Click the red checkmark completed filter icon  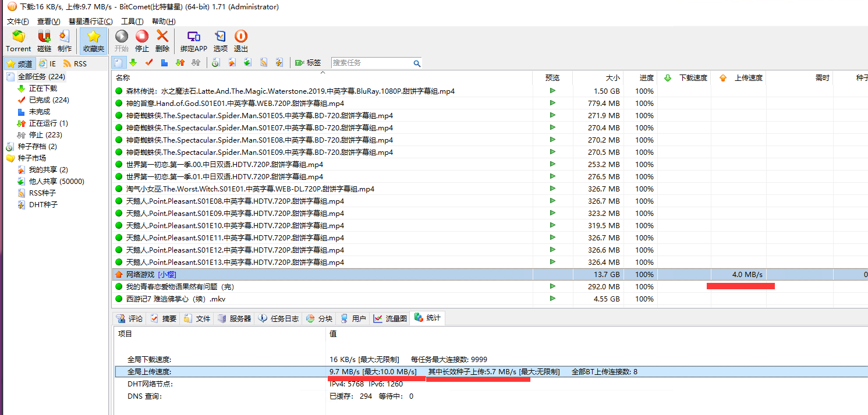pos(149,62)
